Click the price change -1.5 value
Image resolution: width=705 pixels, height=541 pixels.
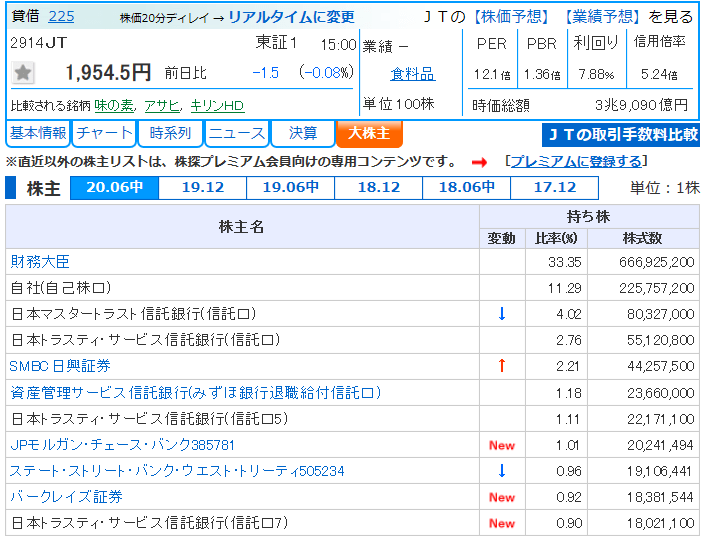266,73
